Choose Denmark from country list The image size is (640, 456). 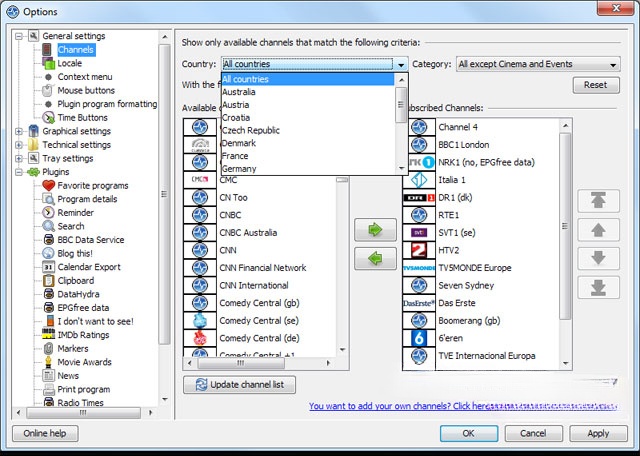(x=308, y=143)
